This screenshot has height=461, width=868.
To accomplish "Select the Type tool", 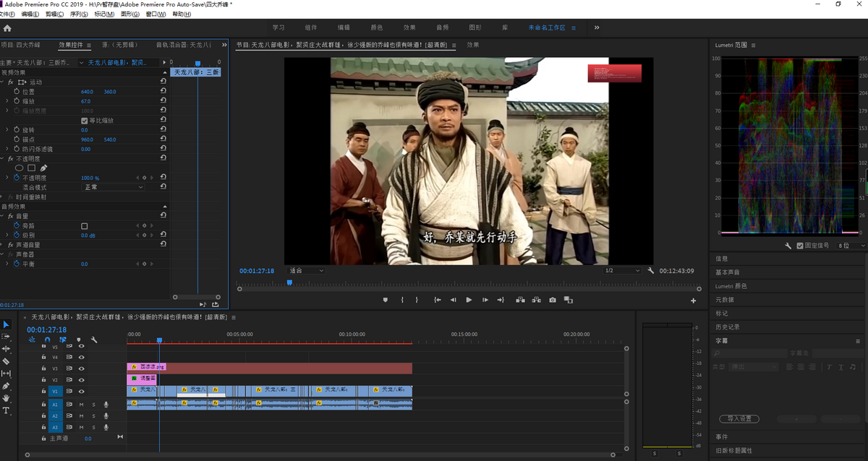I will [x=6, y=410].
